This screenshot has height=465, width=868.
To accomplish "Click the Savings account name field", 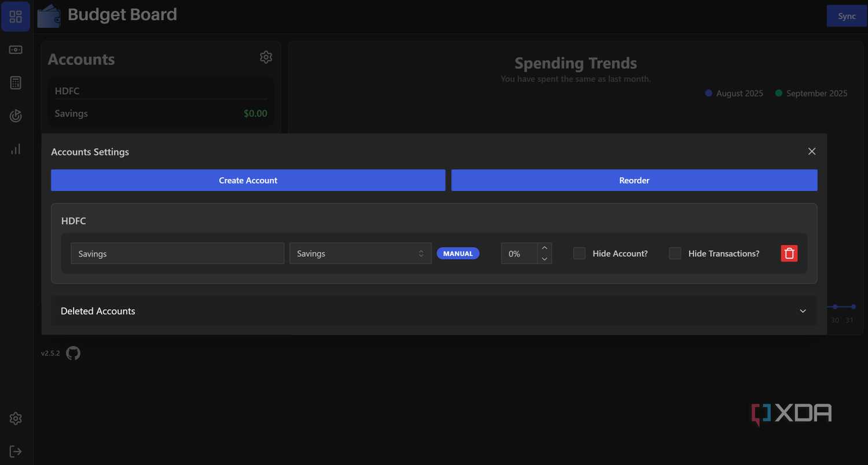I will 178,253.
